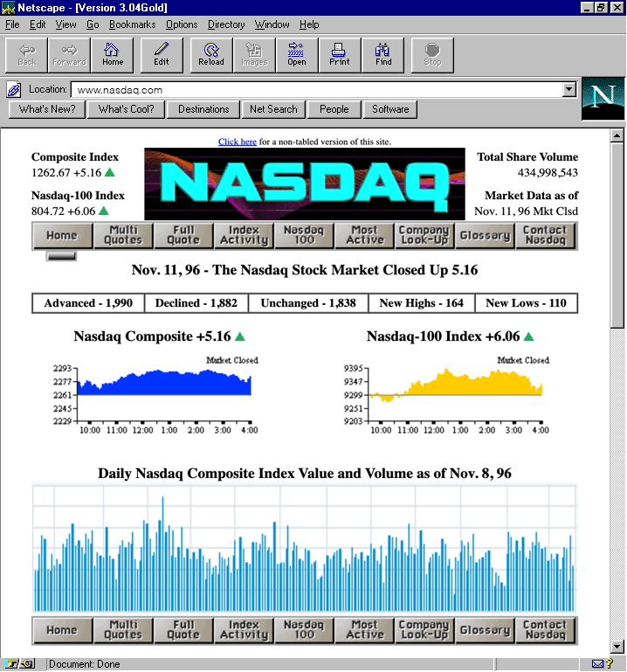This screenshot has height=672, width=627.
Task: Click bottom nav Full Quote button
Action: pos(183,630)
